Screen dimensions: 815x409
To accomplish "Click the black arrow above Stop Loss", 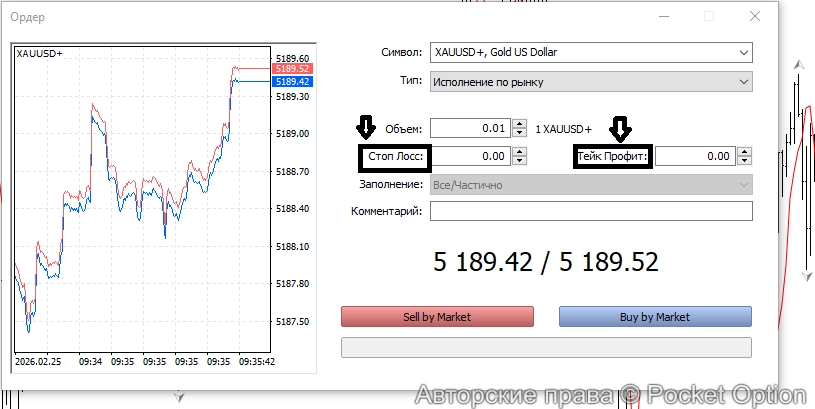I will coord(366,127).
